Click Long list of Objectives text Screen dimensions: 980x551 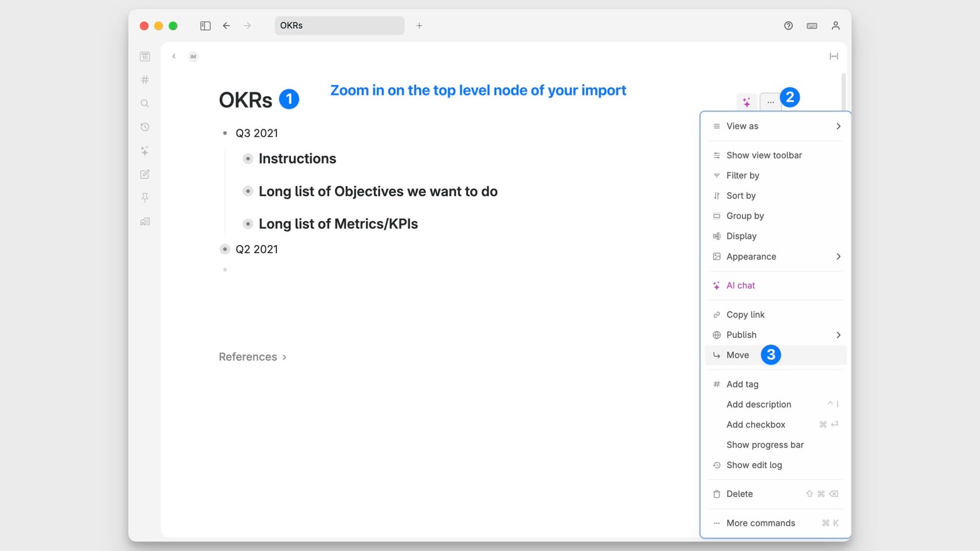pyautogui.click(x=378, y=191)
